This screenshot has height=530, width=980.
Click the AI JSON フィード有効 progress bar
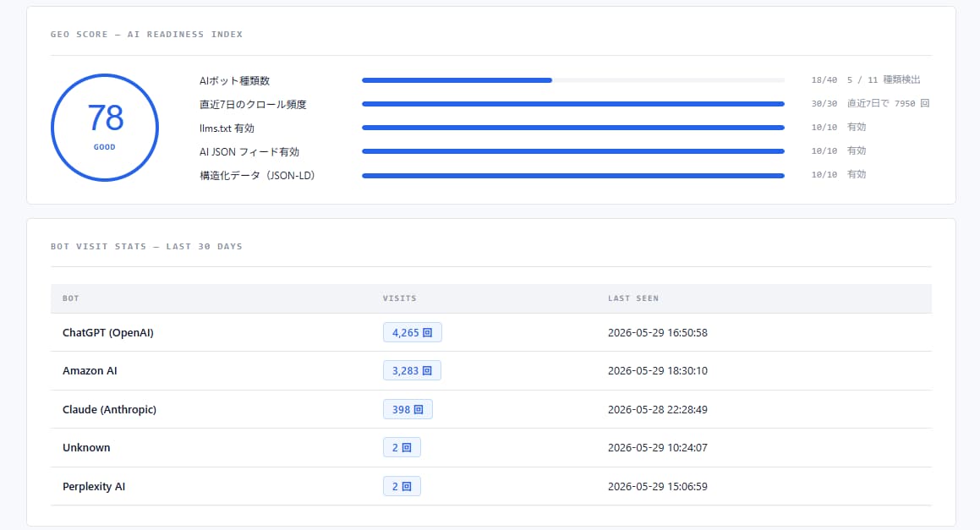coord(573,151)
